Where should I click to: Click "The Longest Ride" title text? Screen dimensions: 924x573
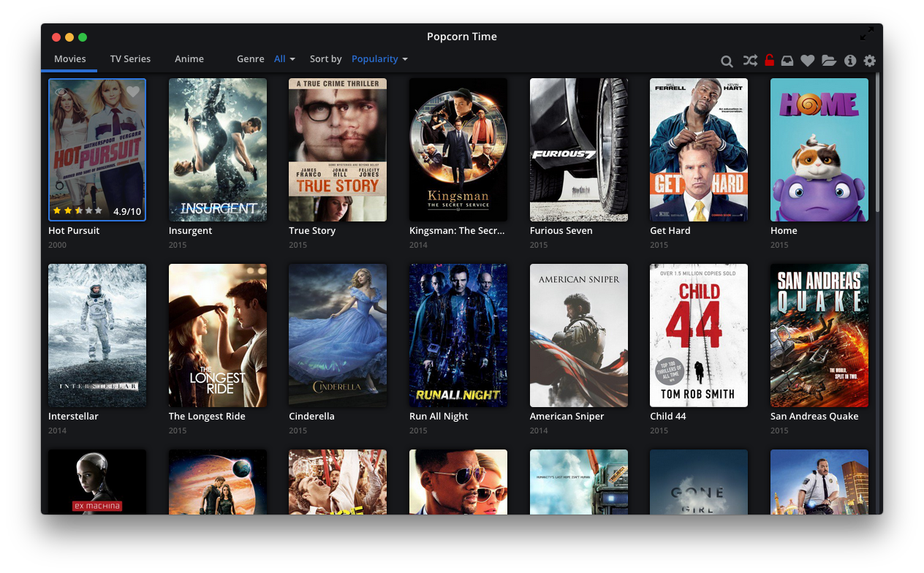pyautogui.click(x=207, y=417)
